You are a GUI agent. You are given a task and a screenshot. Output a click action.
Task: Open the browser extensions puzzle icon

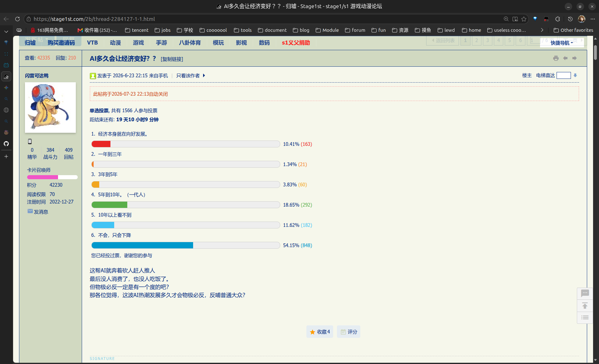[x=558, y=19]
